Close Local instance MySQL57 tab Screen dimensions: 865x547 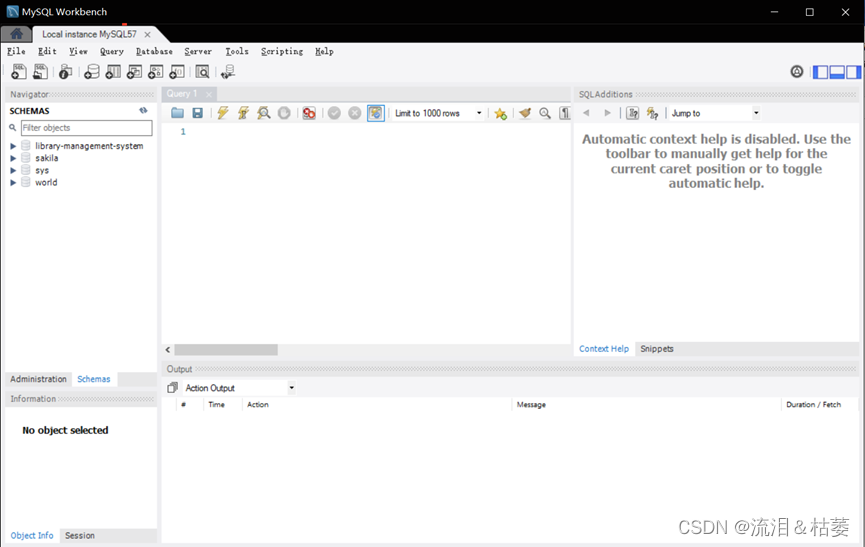coord(147,34)
